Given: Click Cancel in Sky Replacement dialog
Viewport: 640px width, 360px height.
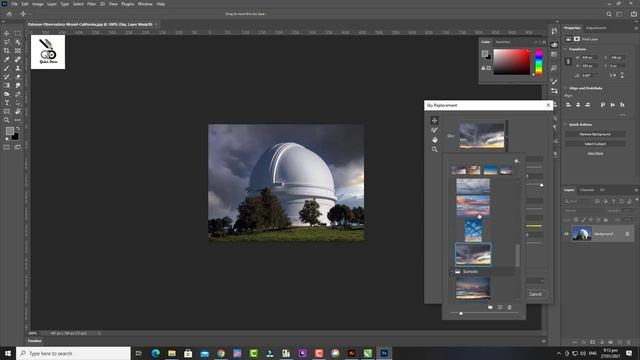Looking at the screenshot, I should click(535, 294).
